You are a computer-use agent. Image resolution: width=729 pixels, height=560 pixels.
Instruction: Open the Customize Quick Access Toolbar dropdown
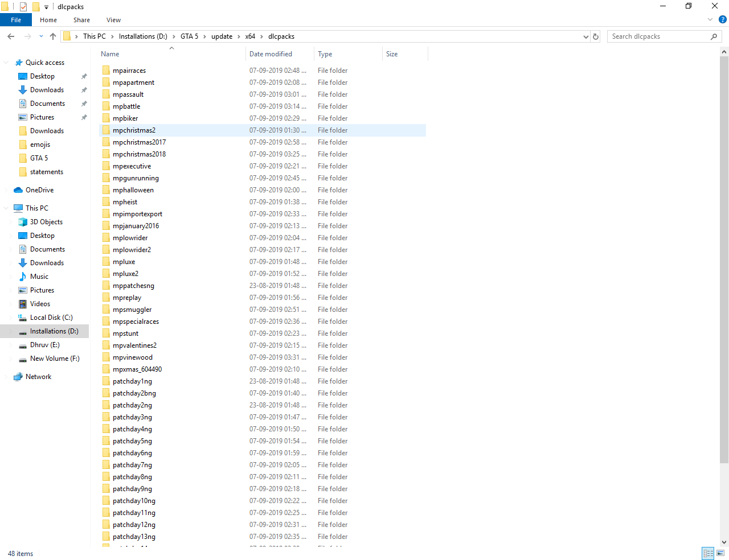pos(46,6)
